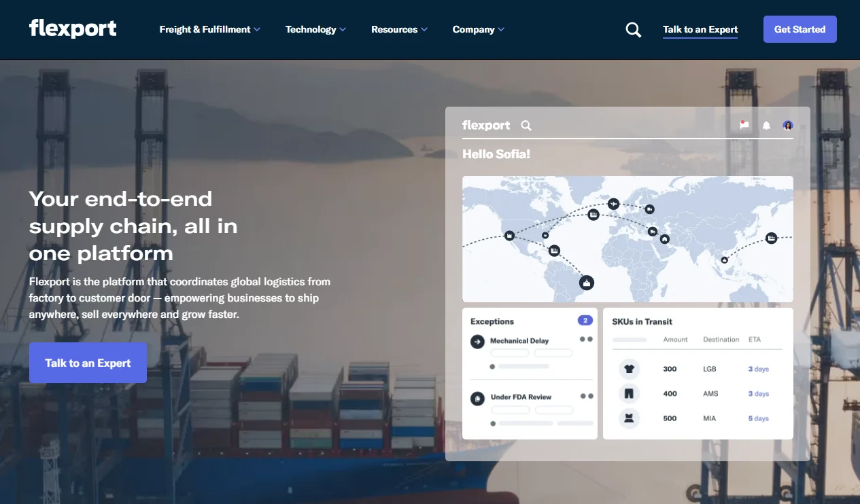Click the flag icon with red dot
This screenshot has height=504, width=860.
point(744,125)
